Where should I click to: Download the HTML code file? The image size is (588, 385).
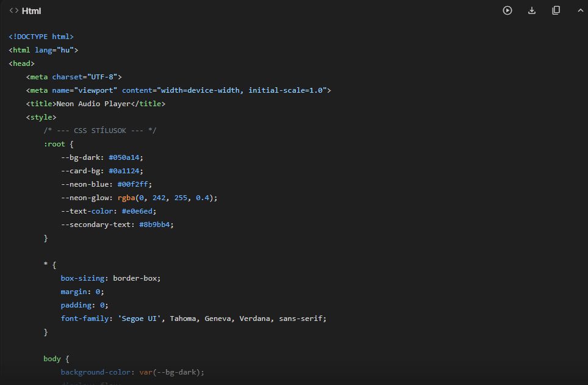(531, 10)
